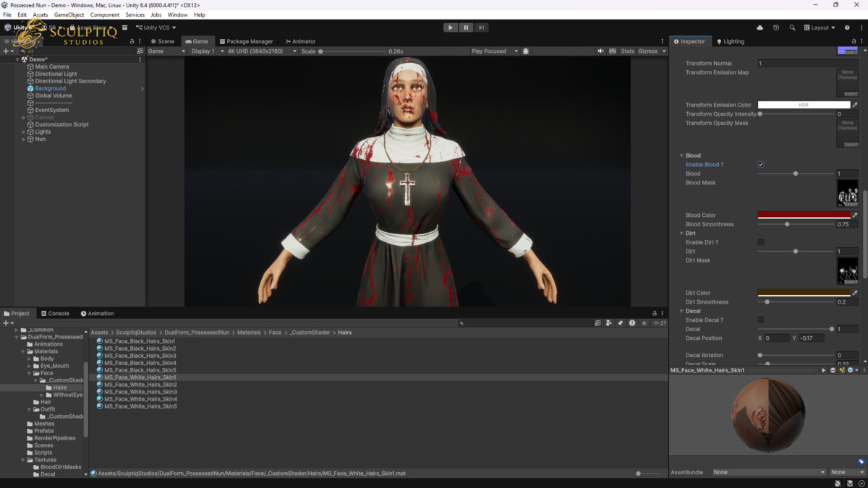Click the Transform Normal value field
The image size is (868, 488).
[x=807, y=64]
